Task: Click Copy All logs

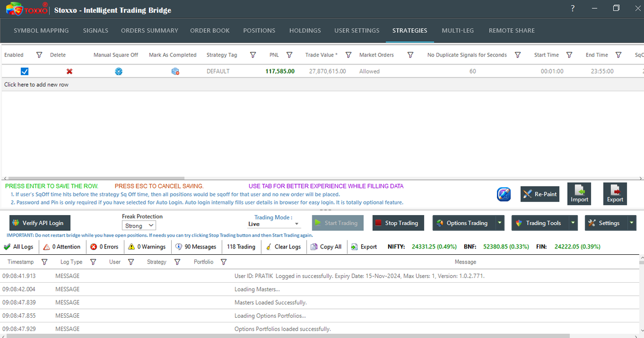Action: (326, 247)
